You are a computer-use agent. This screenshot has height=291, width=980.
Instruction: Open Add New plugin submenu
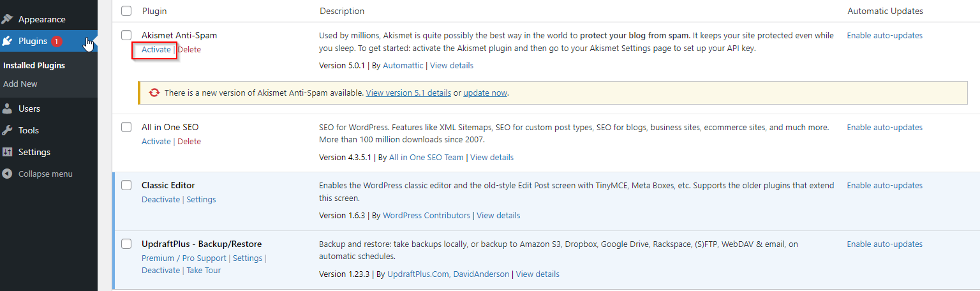[x=20, y=84]
